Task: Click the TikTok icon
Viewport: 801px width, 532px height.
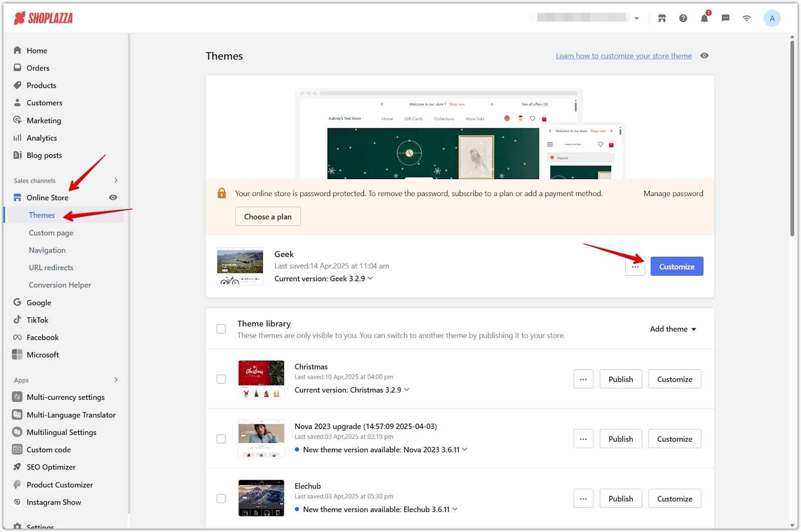Action: pos(18,320)
